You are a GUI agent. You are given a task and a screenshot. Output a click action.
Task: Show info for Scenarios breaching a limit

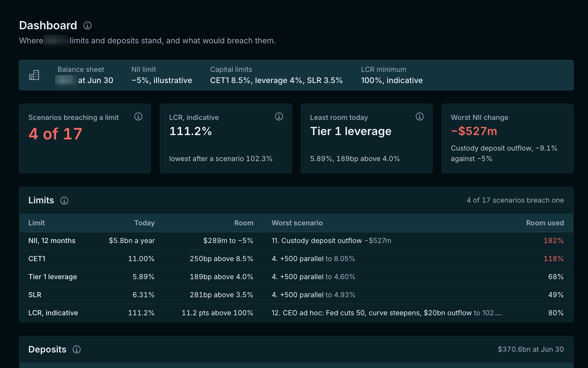pyautogui.click(x=138, y=116)
